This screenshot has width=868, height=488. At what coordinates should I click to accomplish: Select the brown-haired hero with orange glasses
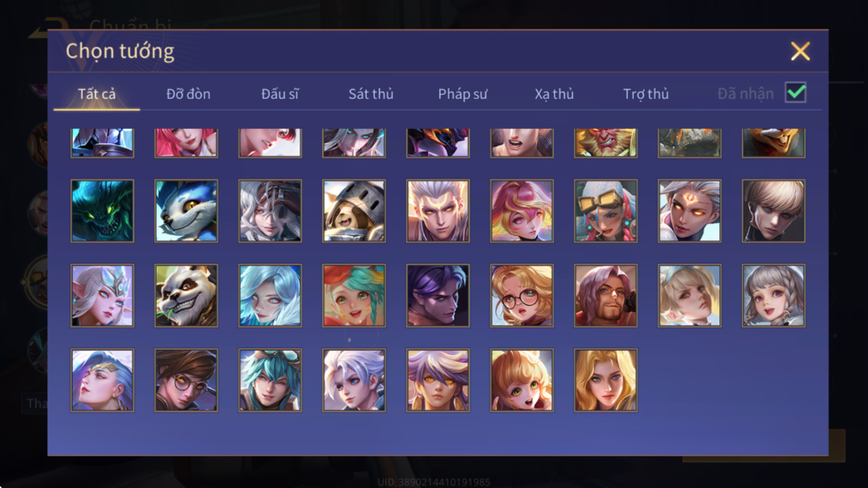(186, 380)
